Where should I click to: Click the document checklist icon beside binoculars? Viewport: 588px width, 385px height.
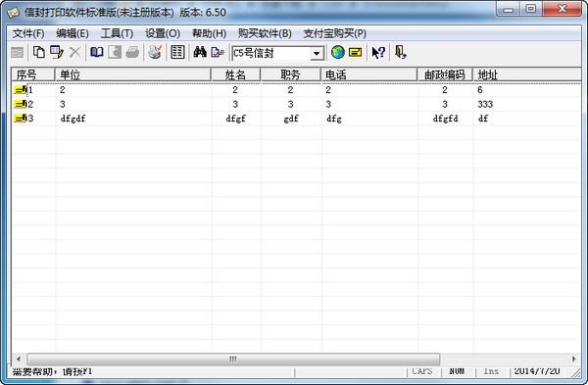(218, 53)
